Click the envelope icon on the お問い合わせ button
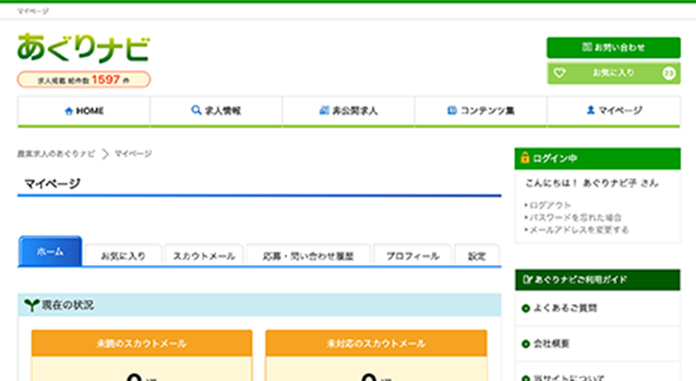This screenshot has width=696, height=381. pyautogui.click(x=587, y=47)
